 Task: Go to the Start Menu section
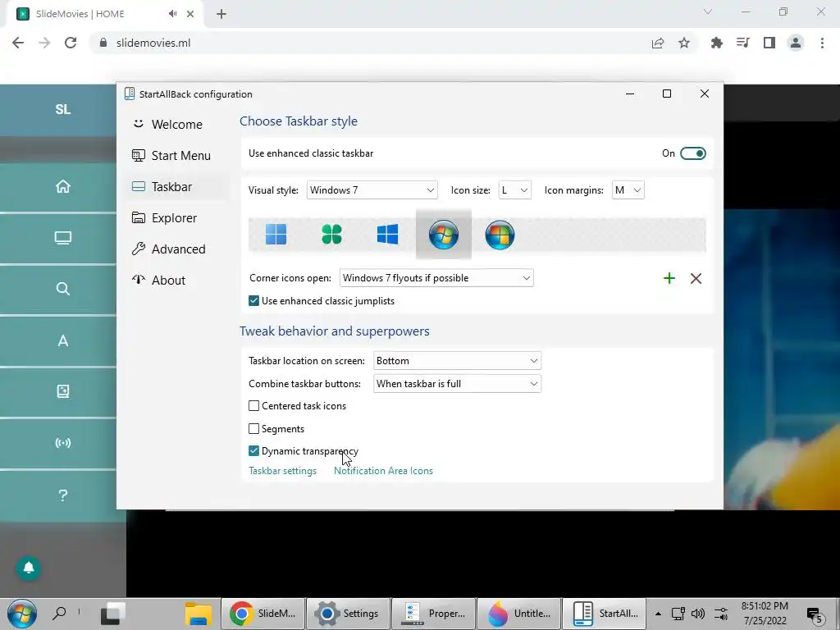[176, 155]
